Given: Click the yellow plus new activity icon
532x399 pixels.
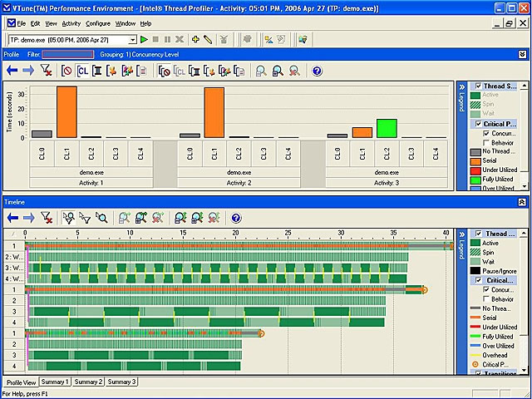Looking at the screenshot, I should click(x=195, y=39).
